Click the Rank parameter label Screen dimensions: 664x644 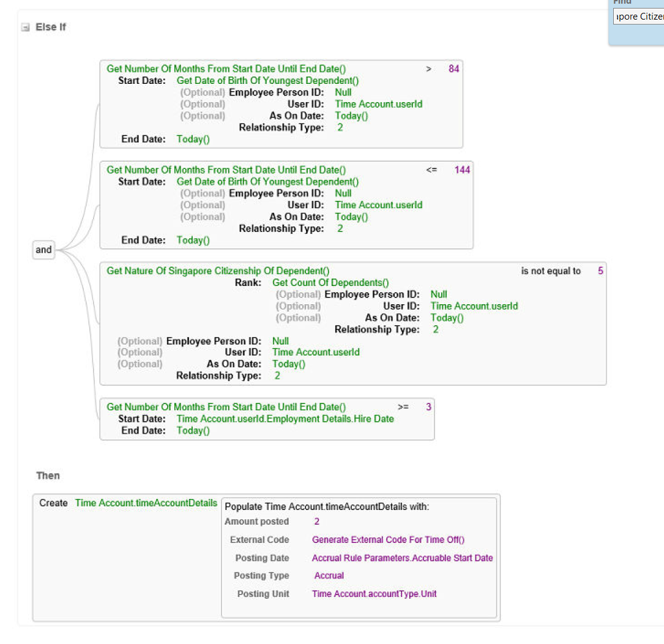click(x=248, y=283)
